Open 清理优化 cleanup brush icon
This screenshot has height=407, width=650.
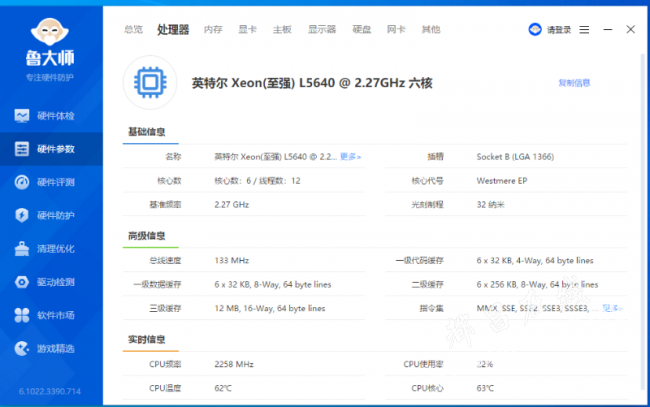[x=22, y=249]
